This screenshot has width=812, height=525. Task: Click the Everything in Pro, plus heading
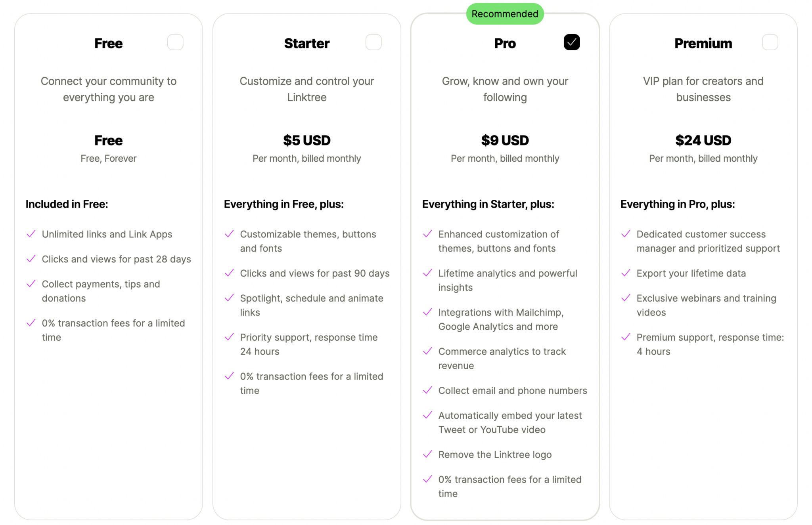(677, 204)
